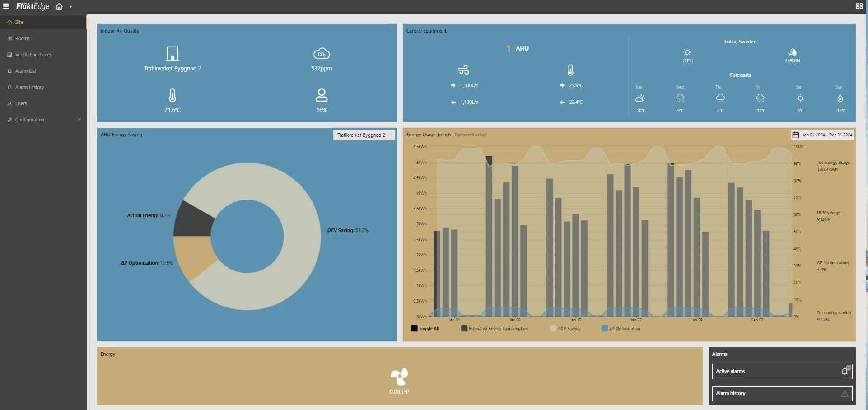Click the SFP fan icon
Image resolution: width=868 pixels, height=410 pixels.
coord(399,377)
